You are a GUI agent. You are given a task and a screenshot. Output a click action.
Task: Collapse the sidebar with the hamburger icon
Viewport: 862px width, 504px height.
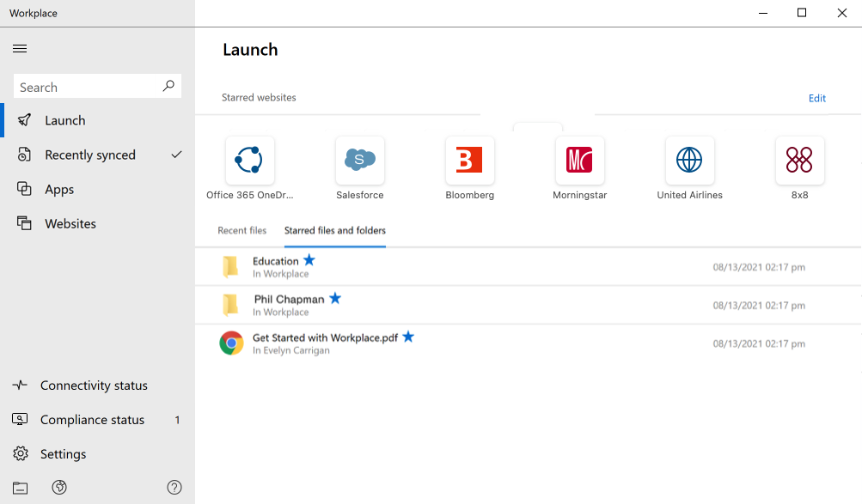click(20, 48)
